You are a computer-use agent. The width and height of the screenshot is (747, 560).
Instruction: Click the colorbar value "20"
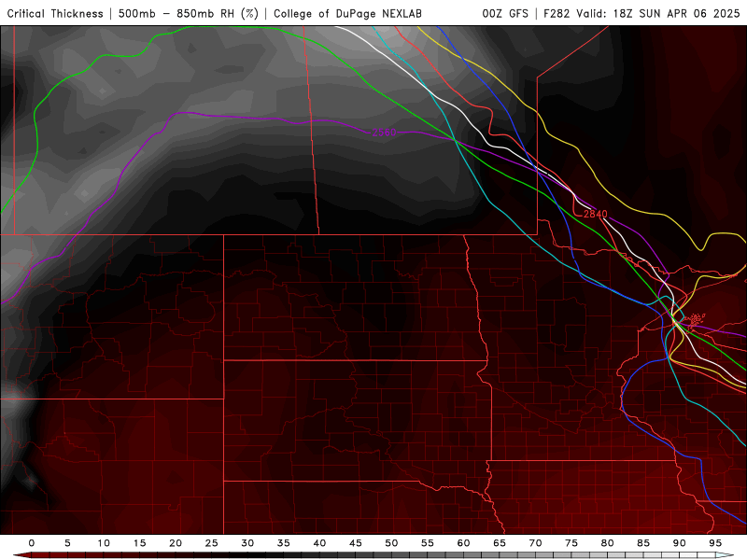[176, 543]
